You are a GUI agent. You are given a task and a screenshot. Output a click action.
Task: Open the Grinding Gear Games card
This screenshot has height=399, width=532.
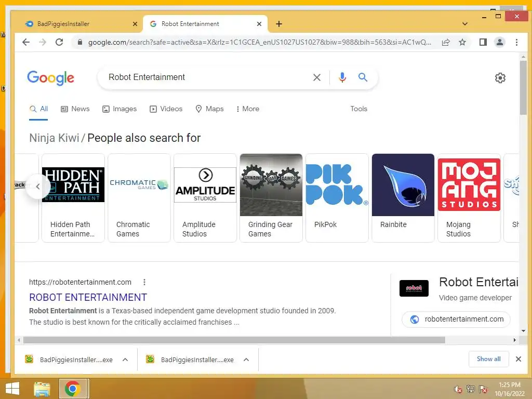(271, 198)
